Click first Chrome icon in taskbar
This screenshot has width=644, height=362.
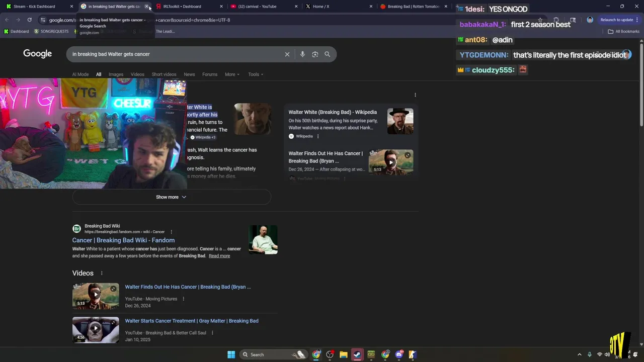pyautogui.click(x=316, y=354)
